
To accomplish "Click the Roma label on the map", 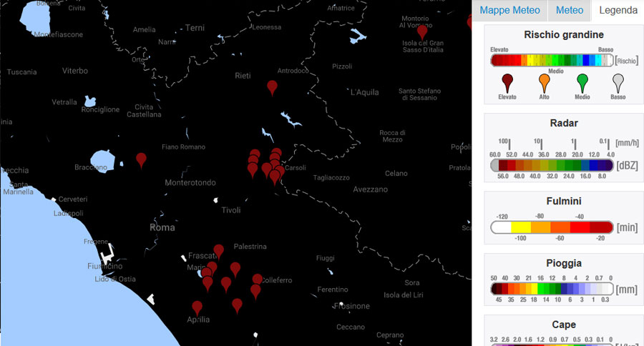I will pos(162,227).
